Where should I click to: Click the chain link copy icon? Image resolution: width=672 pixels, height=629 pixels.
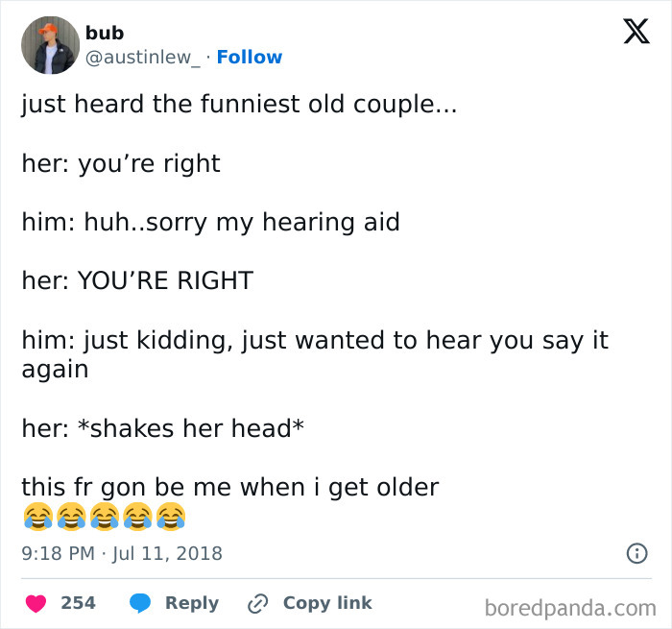click(257, 603)
